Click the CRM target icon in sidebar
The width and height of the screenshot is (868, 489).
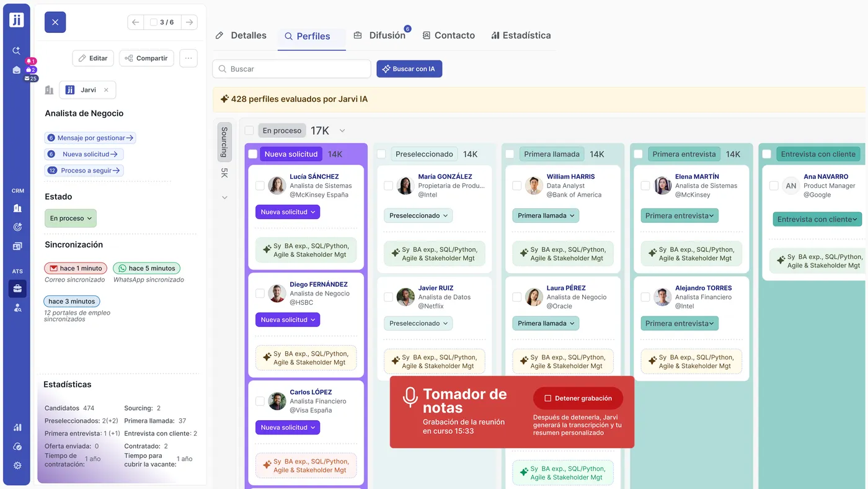(x=17, y=227)
